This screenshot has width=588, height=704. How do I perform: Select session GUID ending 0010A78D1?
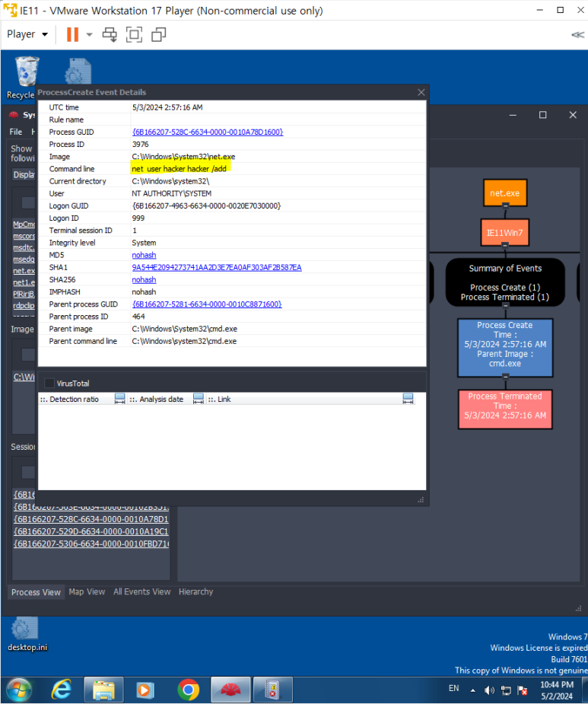tap(91, 519)
